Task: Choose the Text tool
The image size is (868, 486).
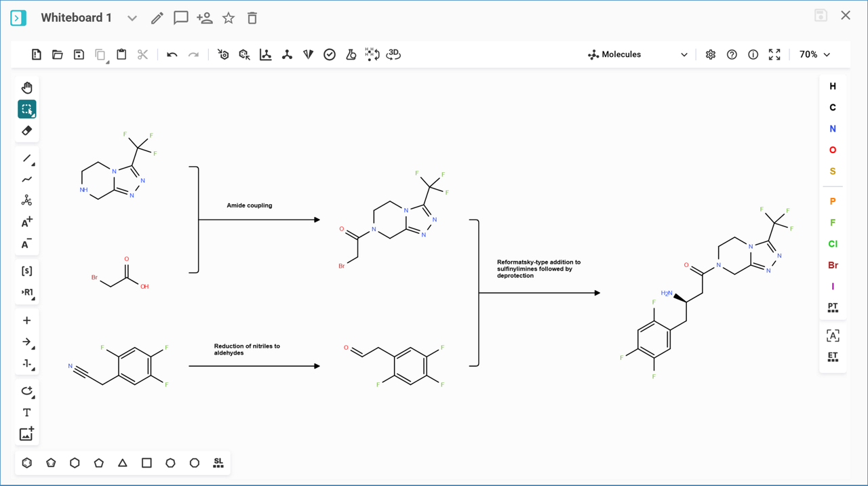Action: click(26, 412)
